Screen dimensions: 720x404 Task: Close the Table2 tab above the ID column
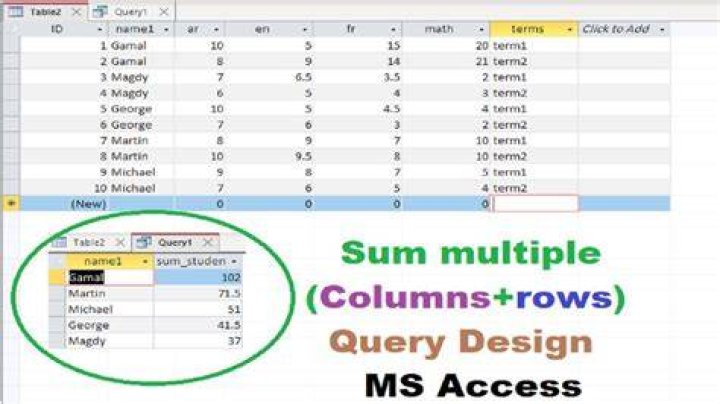pos(76,12)
